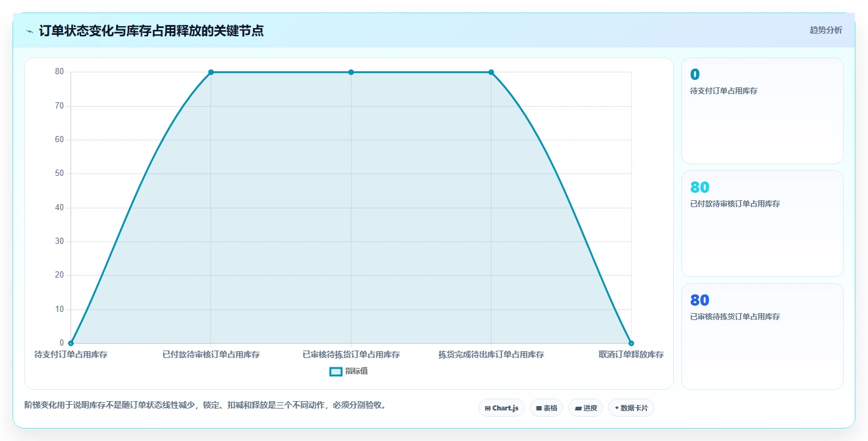This screenshot has width=868, height=441.
Task: Click data point at 已审核待拣货订单占用库存
Action: click(x=351, y=72)
